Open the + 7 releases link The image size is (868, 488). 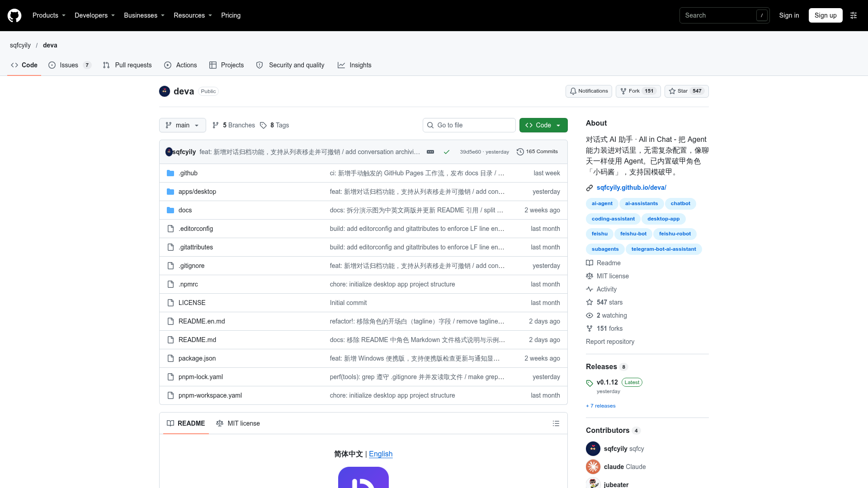[600, 406]
